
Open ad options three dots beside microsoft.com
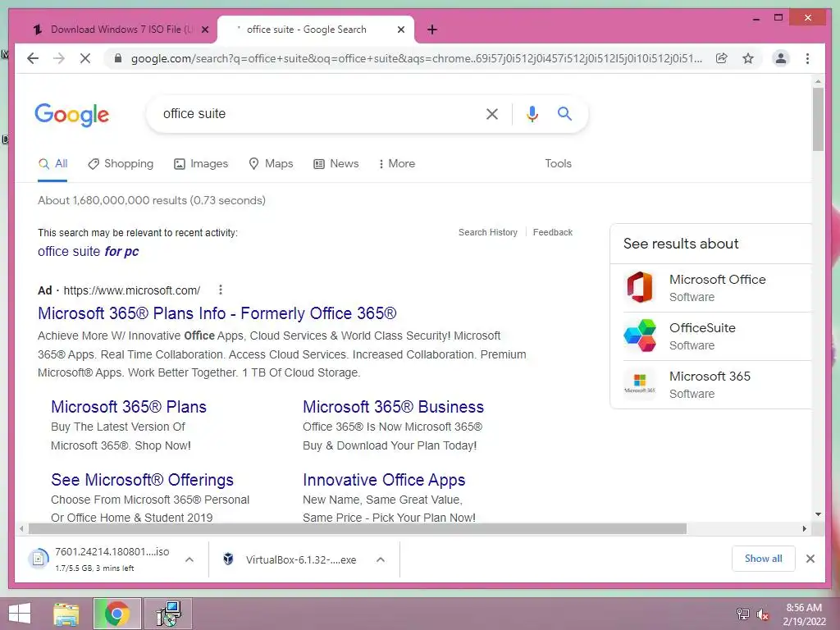pyautogui.click(x=220, y=290)
